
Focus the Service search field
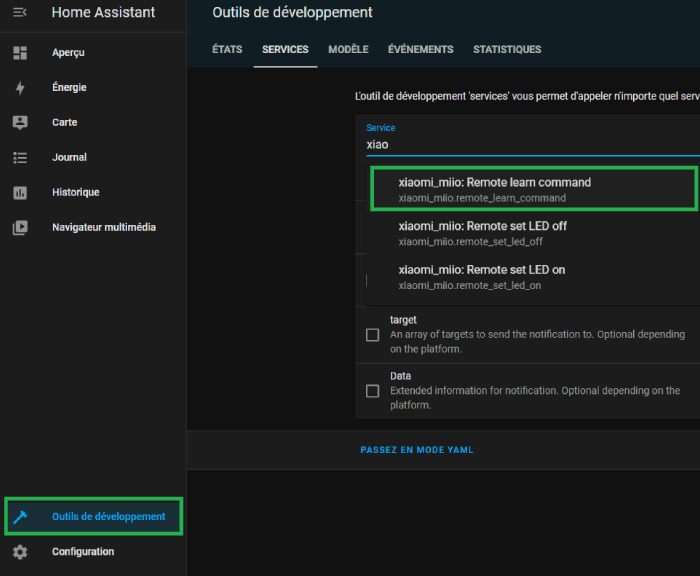pyautogui.click(x=530, y=144)
